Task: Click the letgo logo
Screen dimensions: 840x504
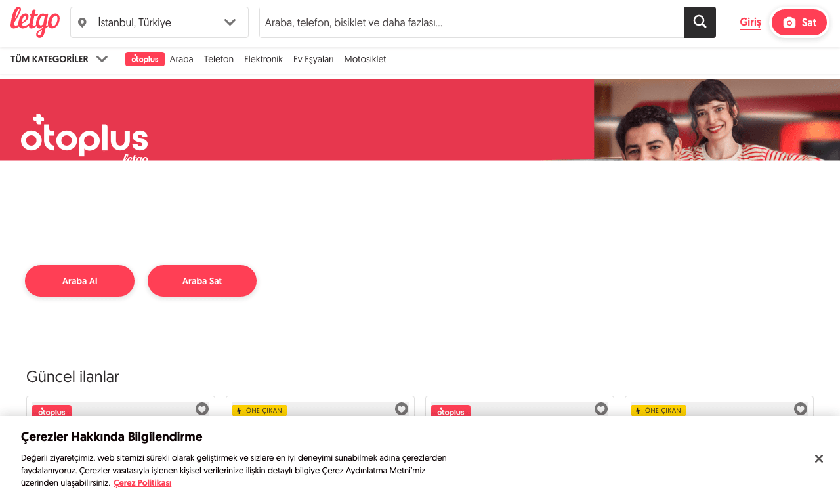Action: (x=35, y=22)
